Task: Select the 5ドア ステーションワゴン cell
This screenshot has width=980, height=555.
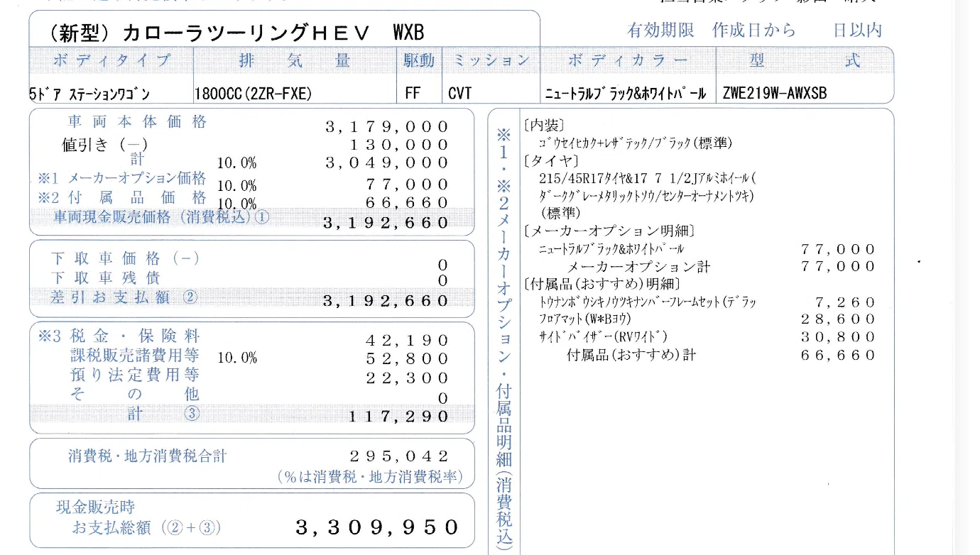Action: pos(90,94)
